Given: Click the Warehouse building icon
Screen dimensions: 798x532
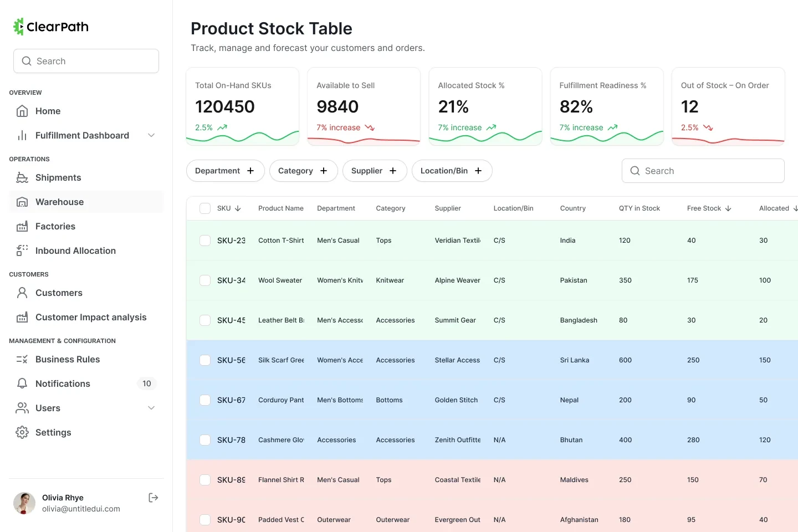Looking at the screenshot, I should tap(22, 202).
